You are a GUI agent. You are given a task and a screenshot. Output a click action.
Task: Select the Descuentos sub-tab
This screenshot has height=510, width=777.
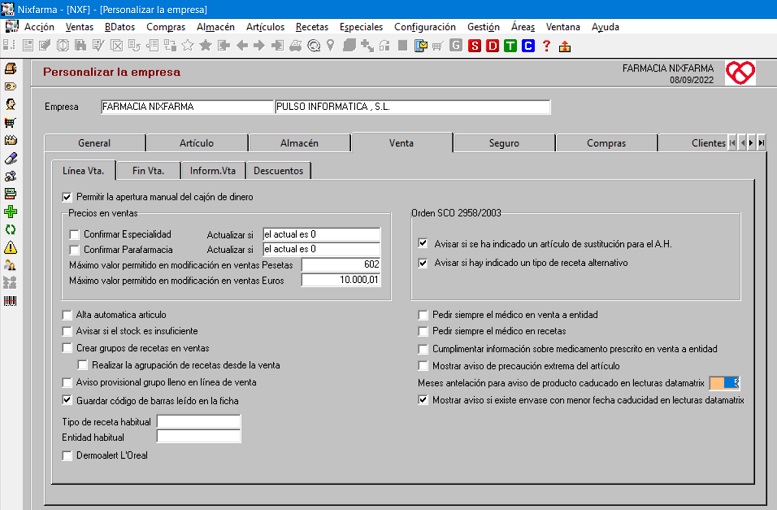[278, 170]
